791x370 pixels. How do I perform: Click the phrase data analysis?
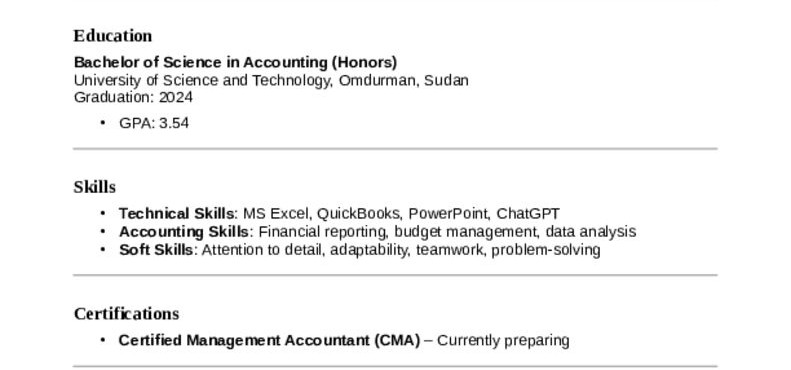point(591,232)
